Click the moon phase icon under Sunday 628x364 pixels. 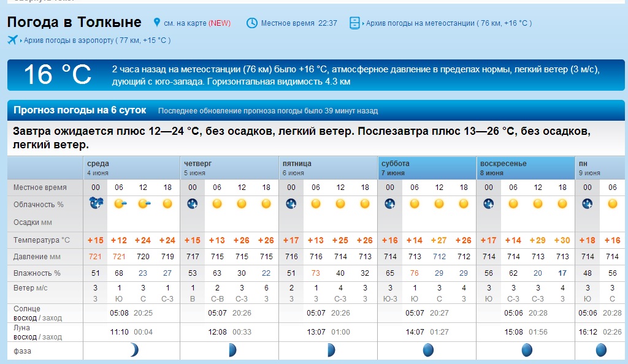tap(527, 350)
